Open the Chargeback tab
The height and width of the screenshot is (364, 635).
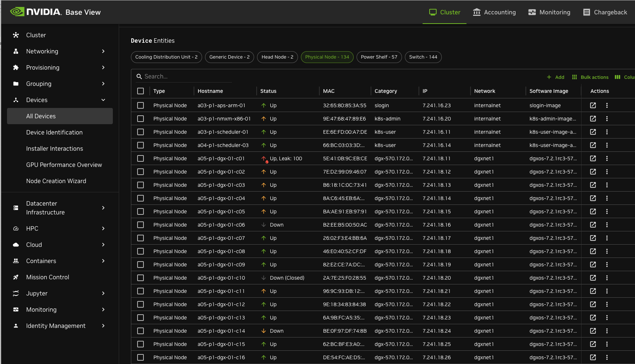click(605, 12)
